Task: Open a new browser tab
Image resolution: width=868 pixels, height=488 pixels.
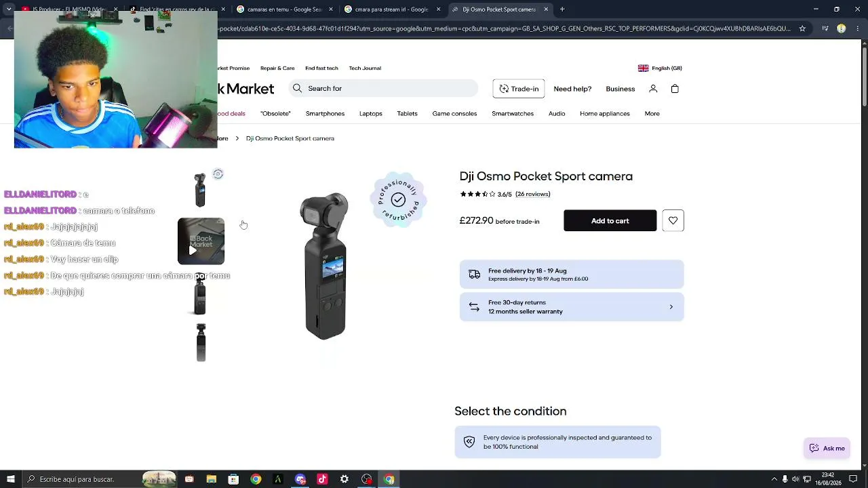Action: pos(562,9)
